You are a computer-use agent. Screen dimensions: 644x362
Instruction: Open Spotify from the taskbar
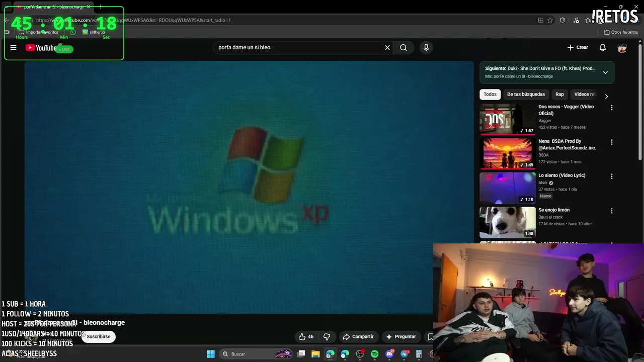point(375,354)
